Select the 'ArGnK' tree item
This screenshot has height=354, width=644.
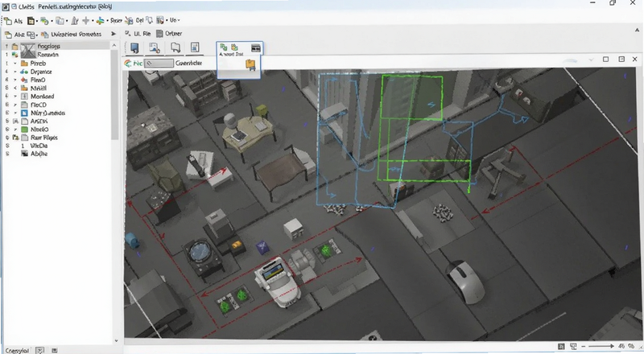[39, 121]
